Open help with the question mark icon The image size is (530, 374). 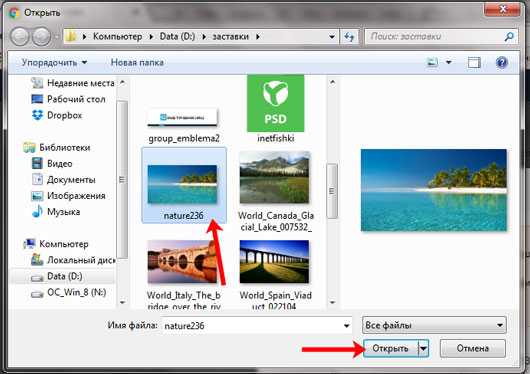(502, 63)
